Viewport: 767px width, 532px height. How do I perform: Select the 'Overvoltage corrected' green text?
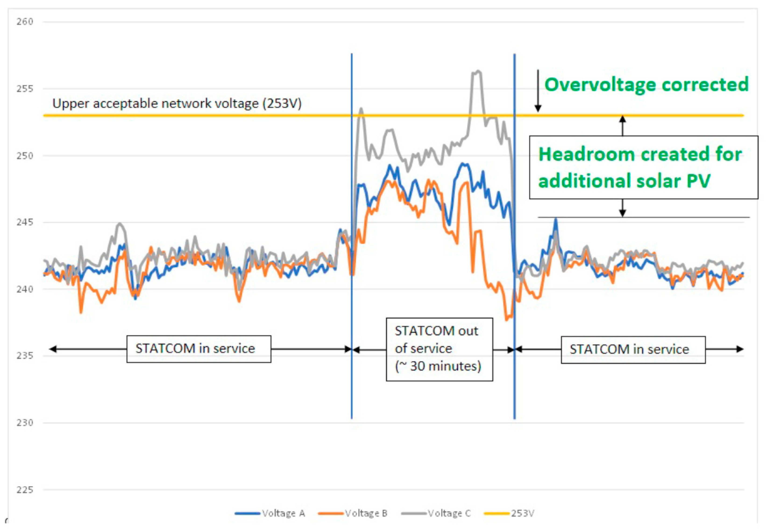646,85
